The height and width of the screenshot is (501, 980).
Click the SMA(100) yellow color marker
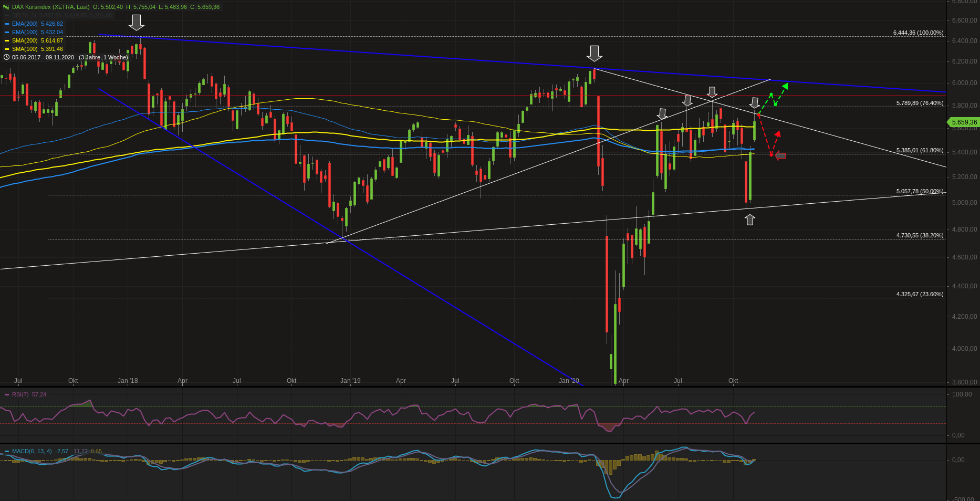(7, 49)
